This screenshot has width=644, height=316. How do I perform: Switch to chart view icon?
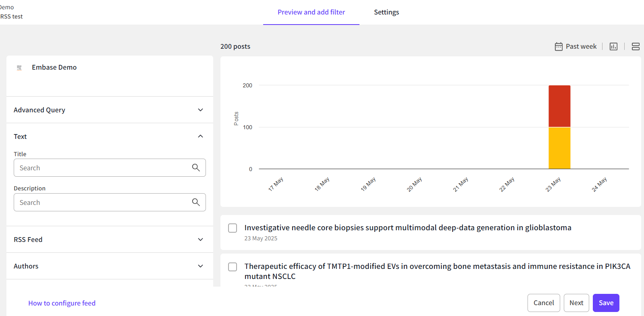pos(613,47)
